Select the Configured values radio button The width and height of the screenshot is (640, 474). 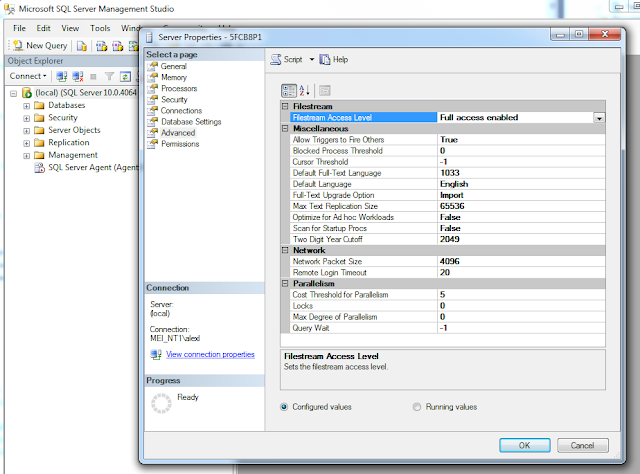pyautogui.click(x=284, y=407)
